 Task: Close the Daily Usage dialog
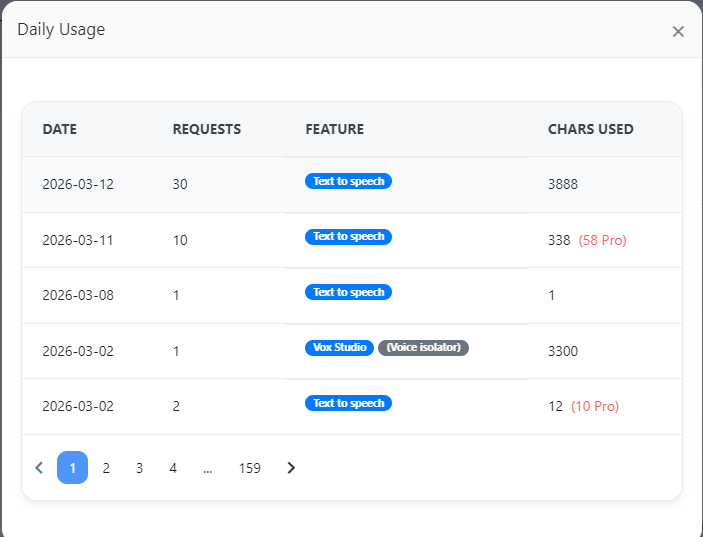click(x=678, y=31)
